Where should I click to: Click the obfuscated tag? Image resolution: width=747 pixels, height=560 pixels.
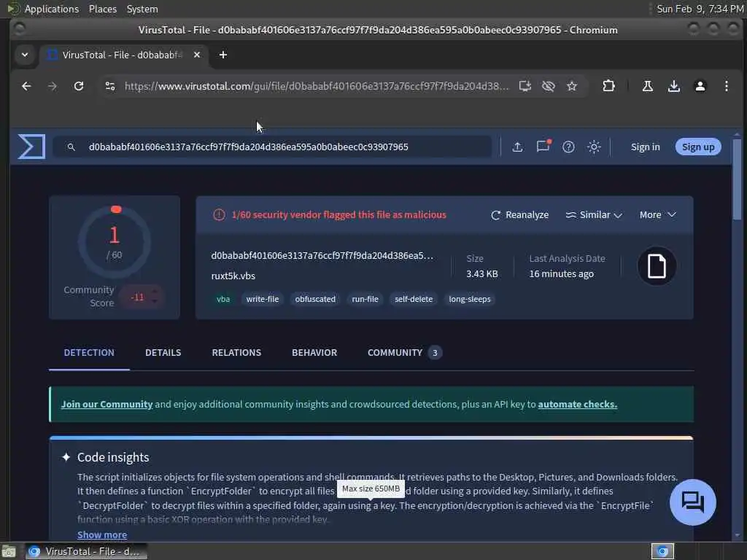click(315, 300)
